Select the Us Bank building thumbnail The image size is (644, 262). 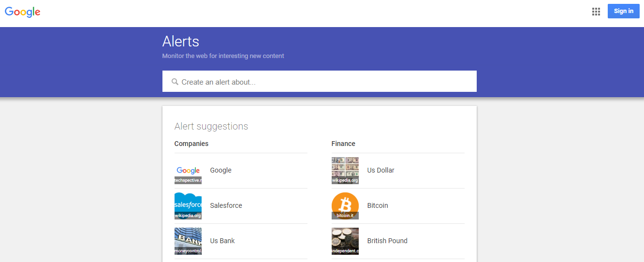pos(188,241)
